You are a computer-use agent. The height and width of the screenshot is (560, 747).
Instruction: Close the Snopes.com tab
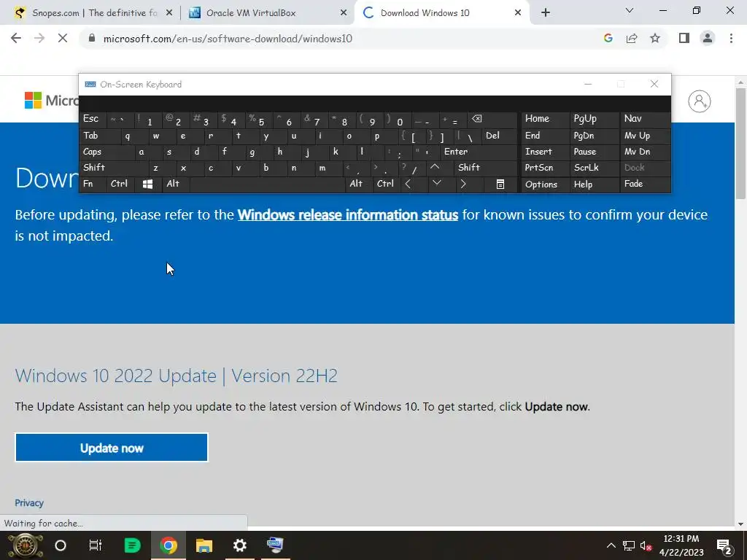pyautogui.click(x=169, y=13)
